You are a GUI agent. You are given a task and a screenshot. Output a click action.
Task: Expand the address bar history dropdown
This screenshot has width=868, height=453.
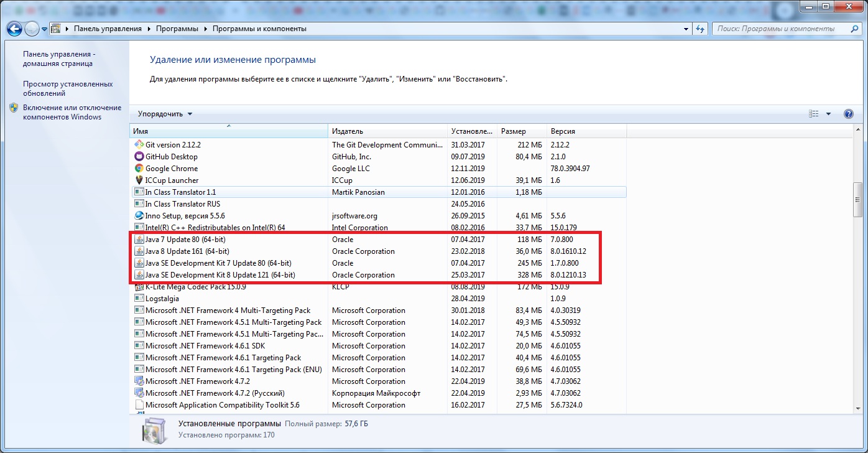tap(686, 29)
